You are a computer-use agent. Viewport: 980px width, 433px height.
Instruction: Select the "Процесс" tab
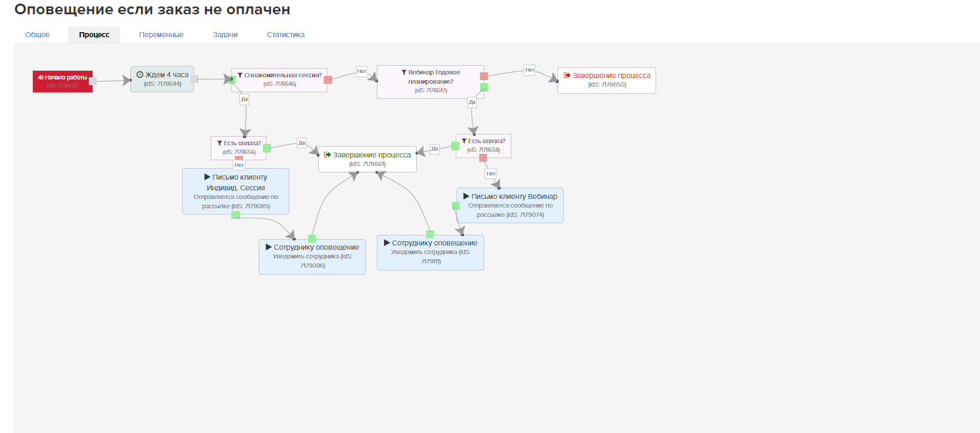point(94,34)
